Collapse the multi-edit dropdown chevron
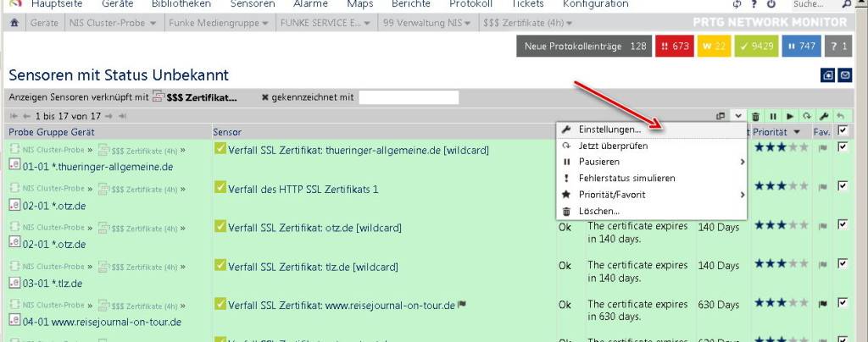 pos(738,116)
